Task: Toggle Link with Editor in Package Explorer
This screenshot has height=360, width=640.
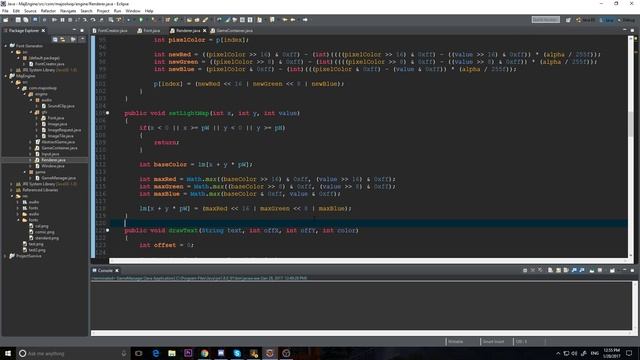Action: pyautogui.click(x=63, y=40)
